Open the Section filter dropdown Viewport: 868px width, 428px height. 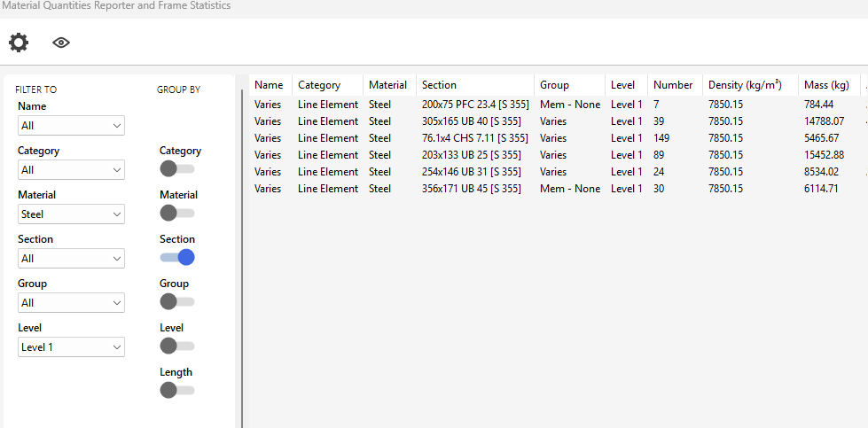tap(72, 258)
